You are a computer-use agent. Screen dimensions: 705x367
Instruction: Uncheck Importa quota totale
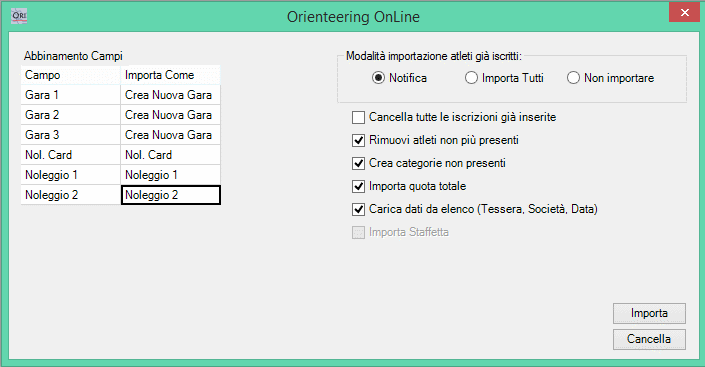(x=358, y=186)
